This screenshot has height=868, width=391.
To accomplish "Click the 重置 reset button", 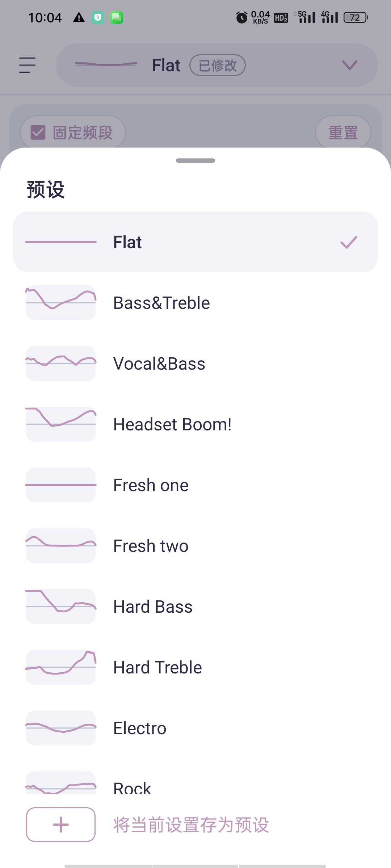I will [x=343, y=132].
